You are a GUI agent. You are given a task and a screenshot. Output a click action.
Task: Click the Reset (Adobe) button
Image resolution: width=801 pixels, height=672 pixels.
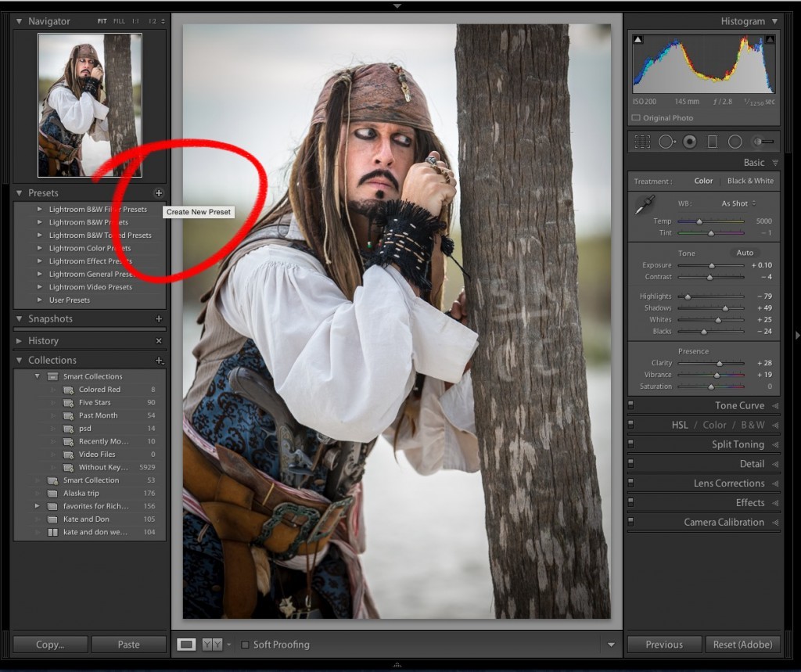pos(742,645)
